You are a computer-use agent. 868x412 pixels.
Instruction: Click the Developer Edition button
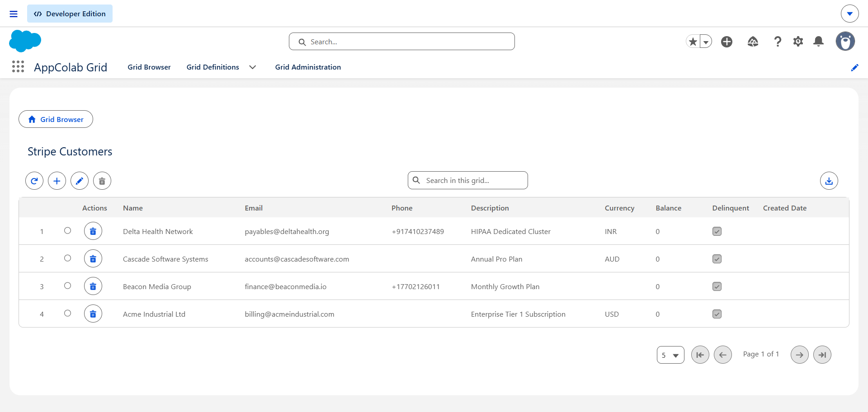[70, 14]
